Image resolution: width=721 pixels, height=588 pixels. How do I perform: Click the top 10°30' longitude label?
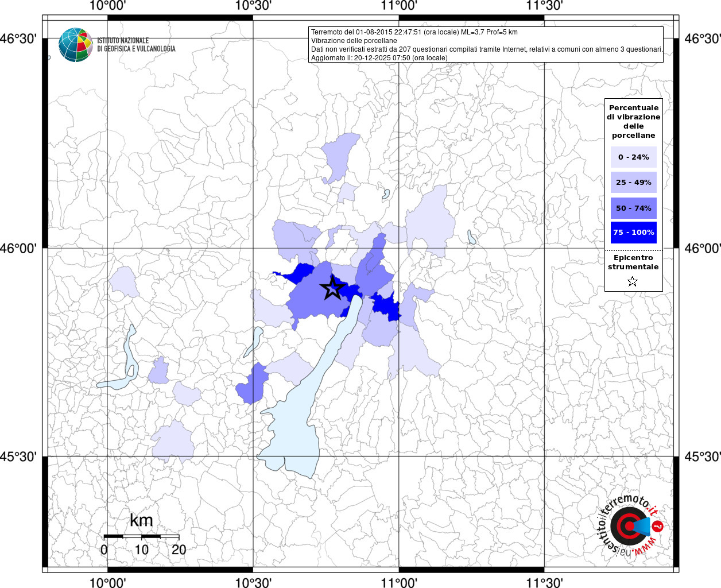click(253, 6)
